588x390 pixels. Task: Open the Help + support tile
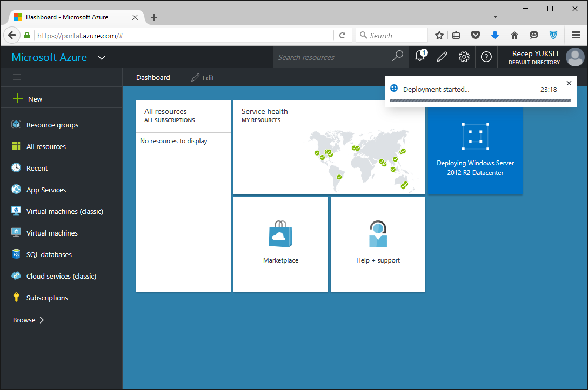378,244
